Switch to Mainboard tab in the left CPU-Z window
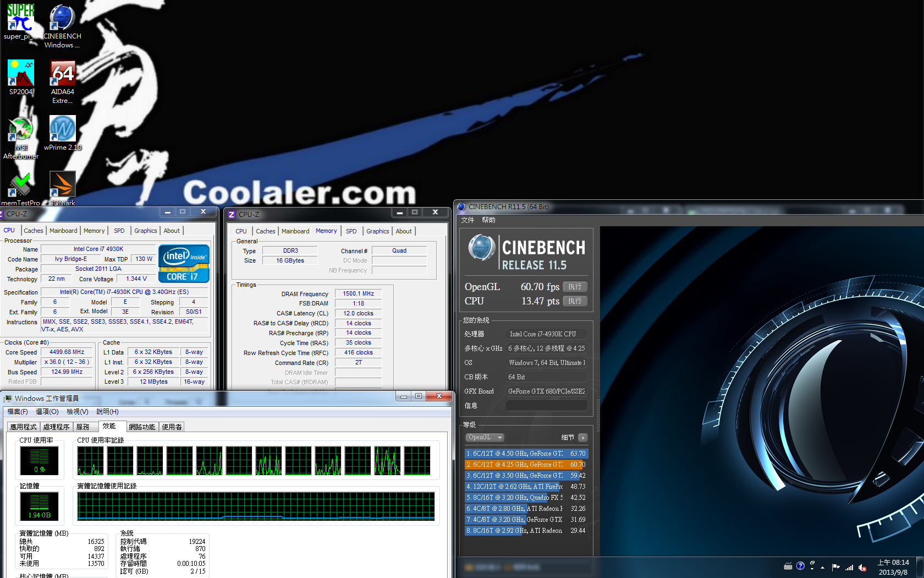The height and width of the screenshot is (578, 924). (63, 231)
